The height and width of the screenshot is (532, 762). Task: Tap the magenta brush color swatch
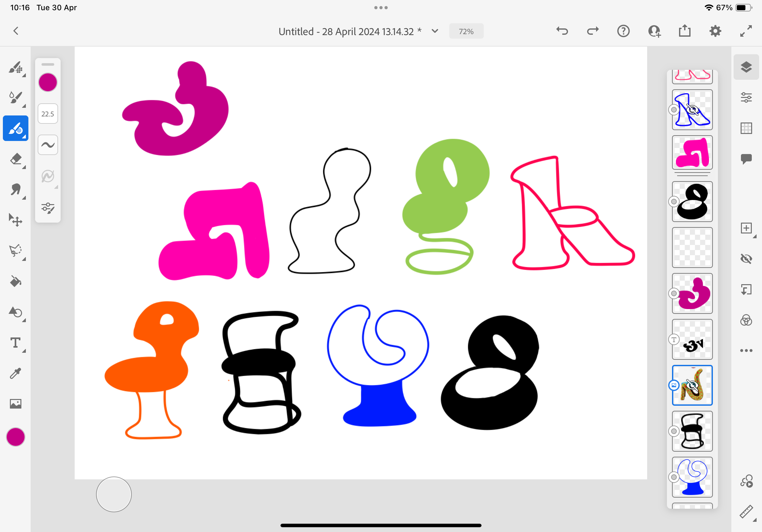click(x=48, y=82)
